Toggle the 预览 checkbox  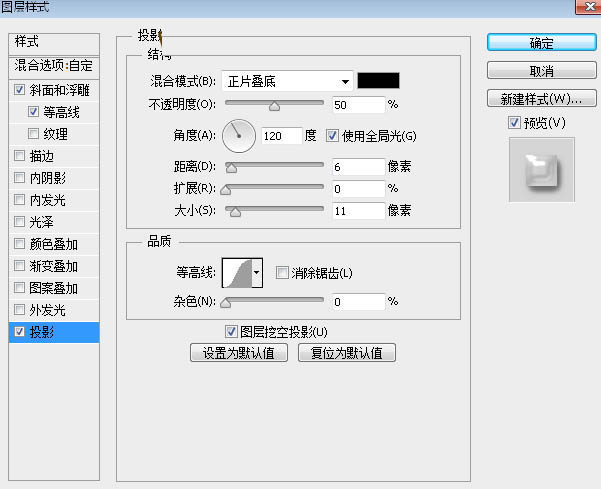[x=514, y=123]
